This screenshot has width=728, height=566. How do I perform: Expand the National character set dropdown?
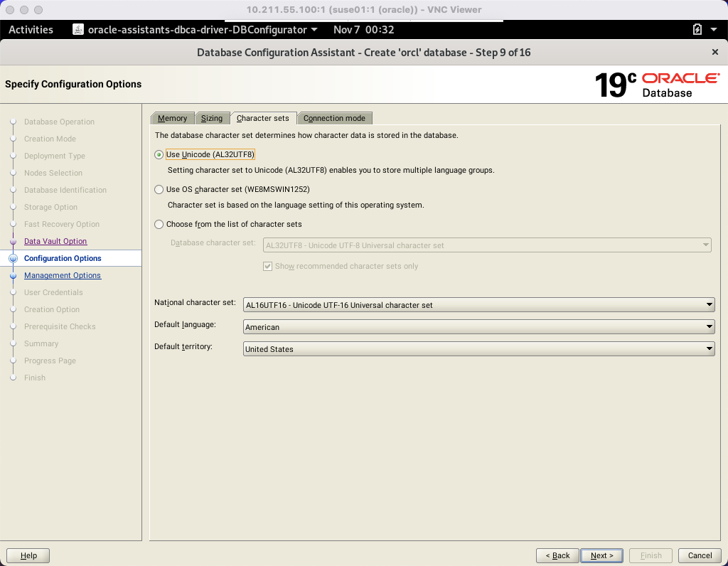pos(478,305)
